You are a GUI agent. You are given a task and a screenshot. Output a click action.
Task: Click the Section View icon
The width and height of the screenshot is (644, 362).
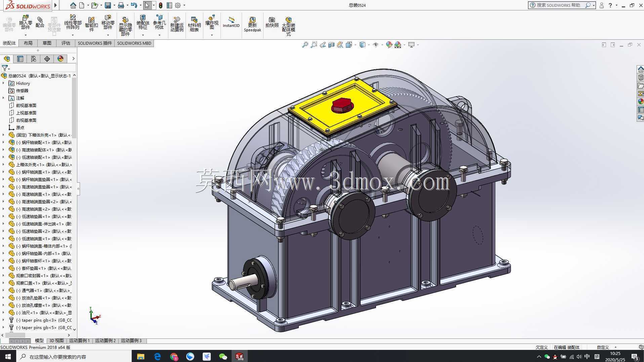[331, 45]
